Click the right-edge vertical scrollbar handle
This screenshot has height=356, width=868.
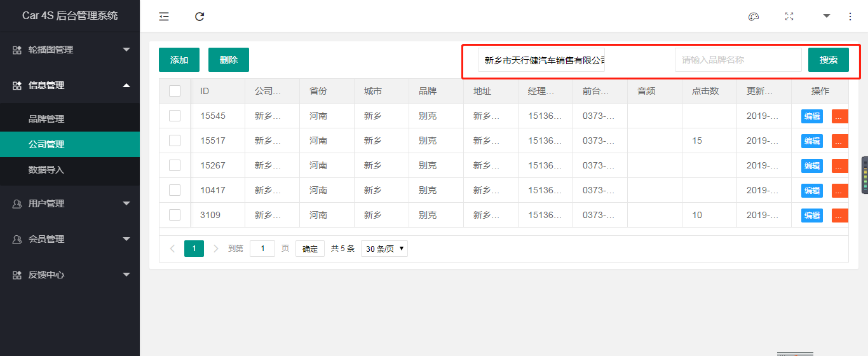[865, 175]
